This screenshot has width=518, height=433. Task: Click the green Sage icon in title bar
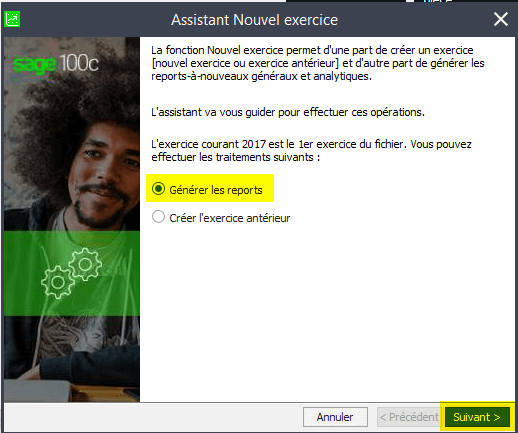coord(12,19)
